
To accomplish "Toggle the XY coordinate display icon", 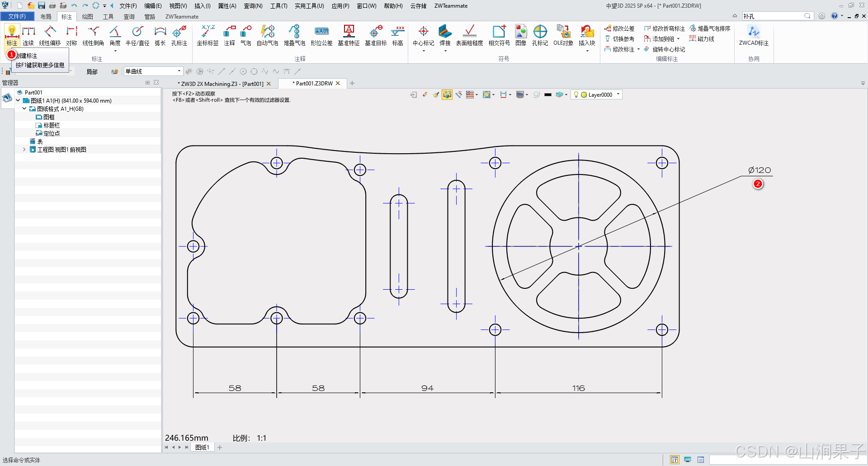I will (459, 94).
